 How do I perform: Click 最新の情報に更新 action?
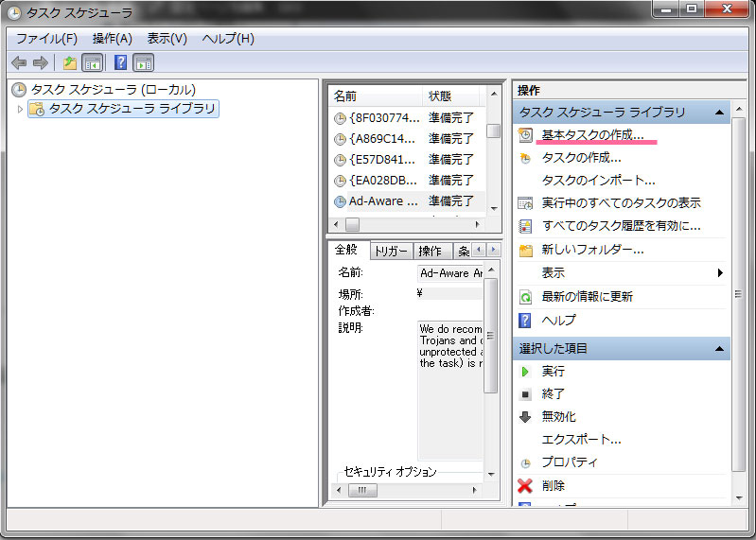pos(588,297)
